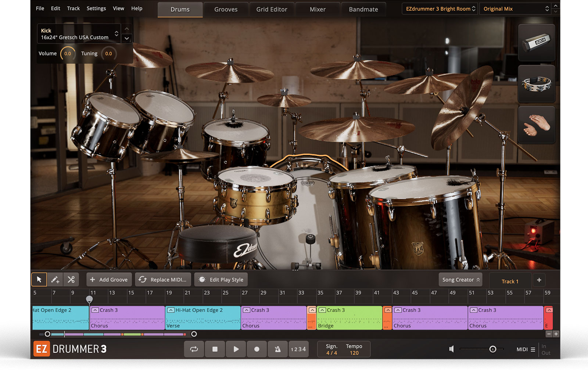The width and height of the screenshot is (588, 370).
Task: Open the Edit menu
Action: 55,8
